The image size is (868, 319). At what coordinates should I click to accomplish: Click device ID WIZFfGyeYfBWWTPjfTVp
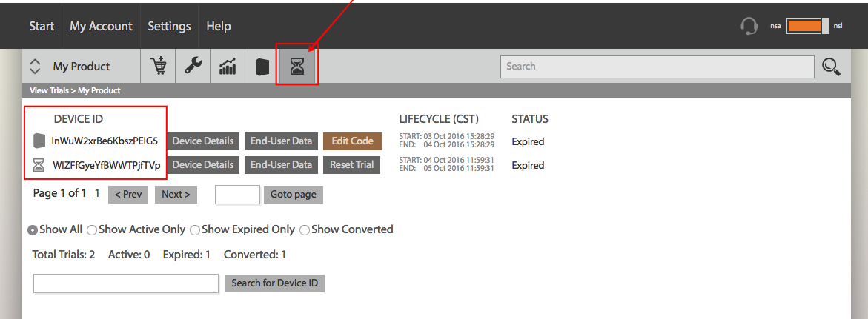click(x=107, y=165)
